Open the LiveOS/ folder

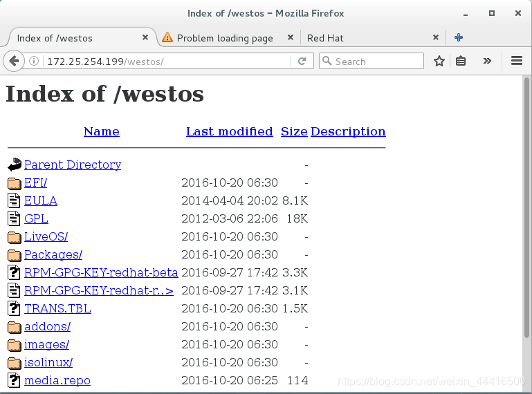coord(46,236)
